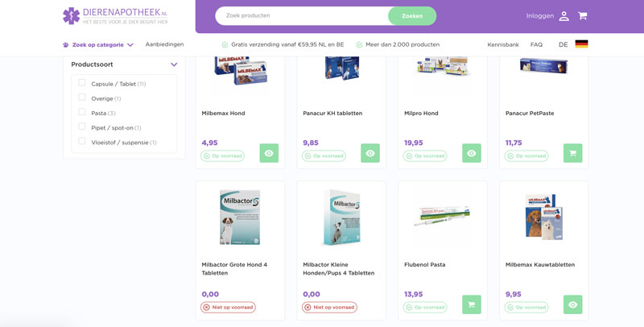Add Flubenol Pasta to cart
The height and width of the screenshot is (327, 644).
click(472, 304)
